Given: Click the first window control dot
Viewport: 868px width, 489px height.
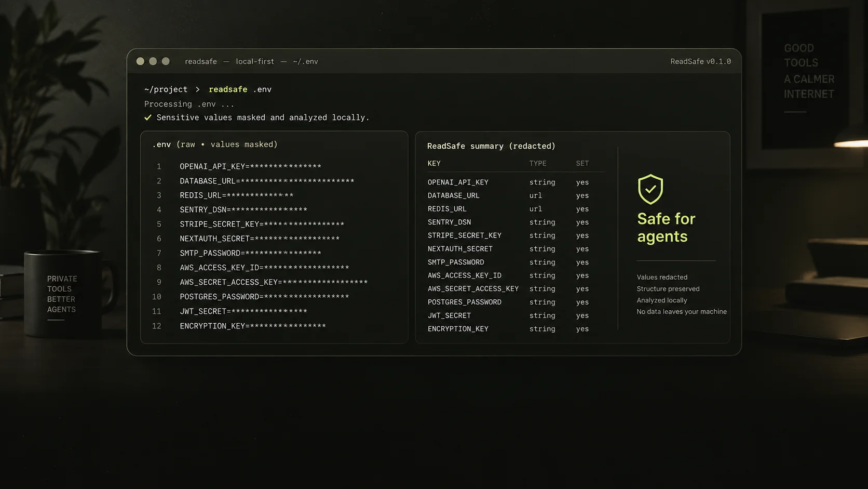Looking at the screenshot, I should [x=140, y=61].
